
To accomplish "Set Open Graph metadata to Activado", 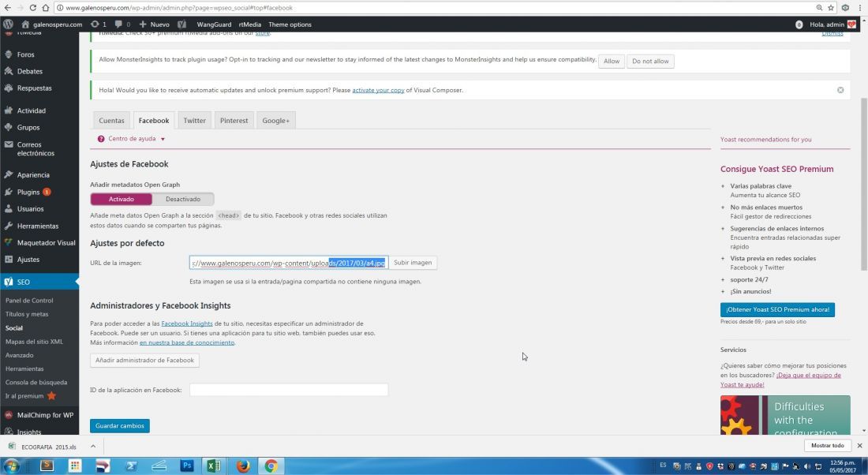I will 122,199.
